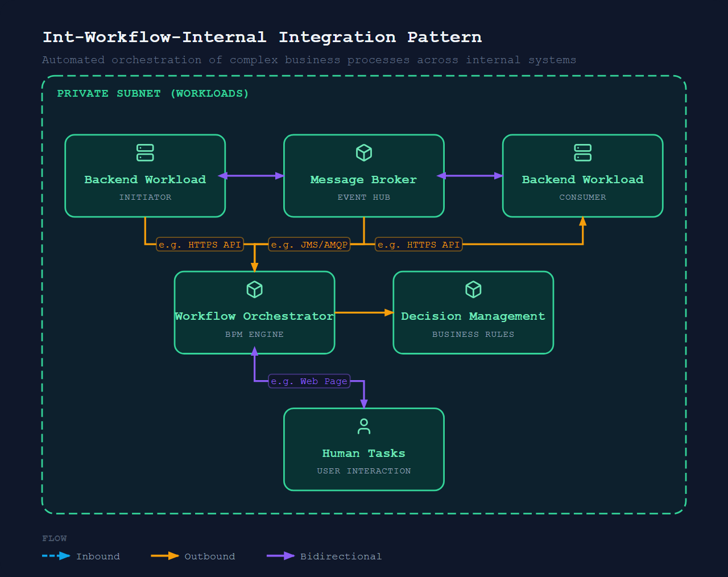728x577 pixels.
Task: Click the 'Inbound' legend text
Action: pos(98,557)
